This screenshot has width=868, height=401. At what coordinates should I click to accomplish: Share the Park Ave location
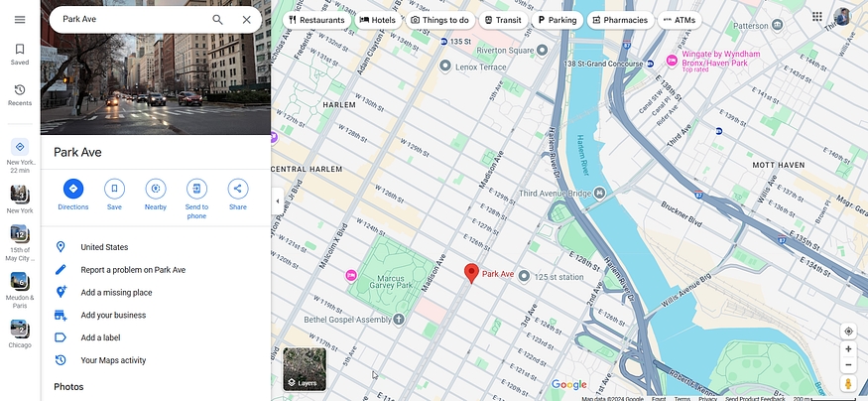237,195
